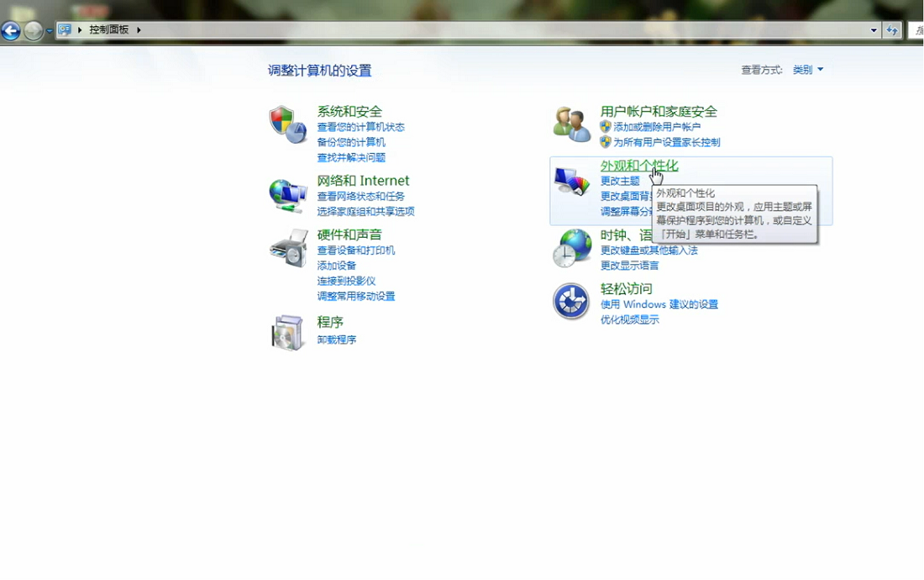This screenshot has height=580, width=924.
Task: Expand the root arrow before 控制面板 breadcrumb
Action: pyautogui.click(x=80, y=29)
